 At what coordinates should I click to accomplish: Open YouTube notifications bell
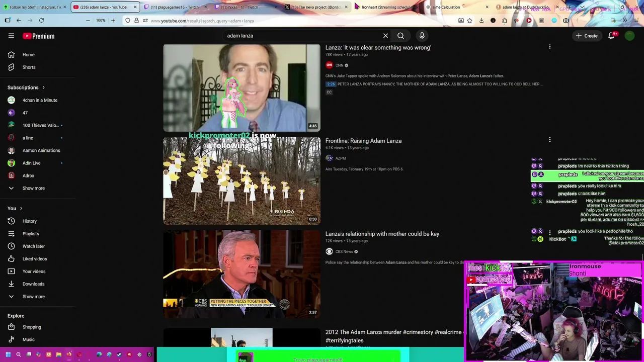[611, 36]
